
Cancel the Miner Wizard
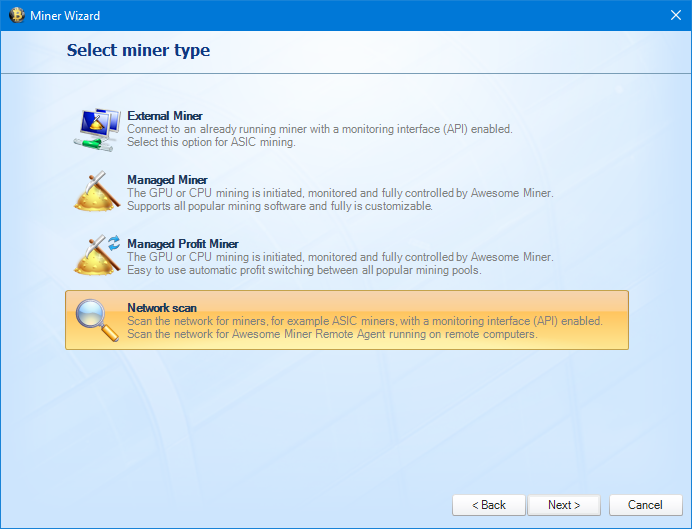[x=646, y=505]
